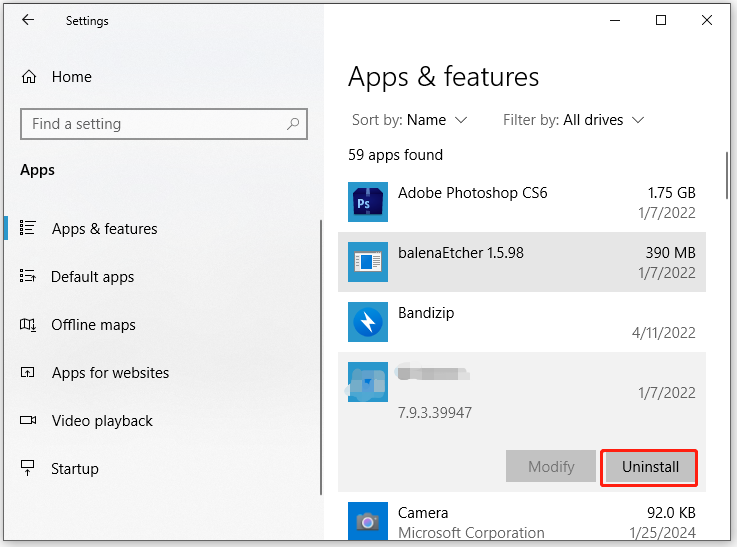
Task: Click the Adobe Photoshop CS6 app icon
Action: click(368, 202)
